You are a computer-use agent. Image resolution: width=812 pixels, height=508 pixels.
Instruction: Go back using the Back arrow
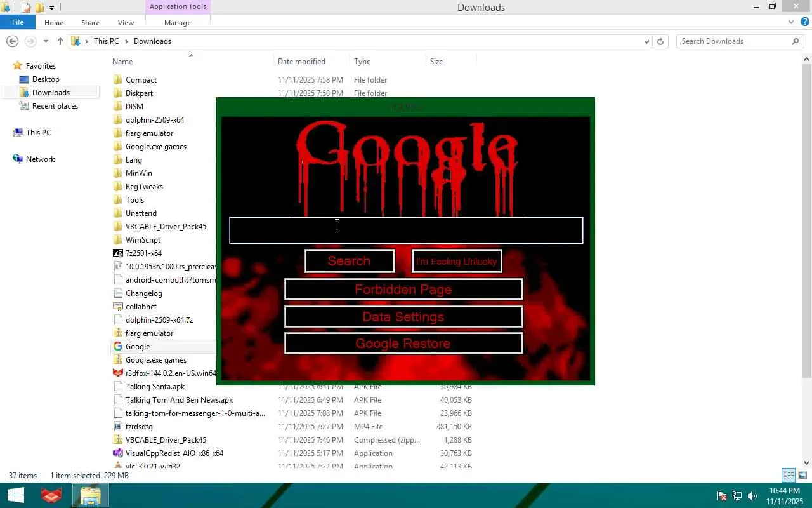12,41
